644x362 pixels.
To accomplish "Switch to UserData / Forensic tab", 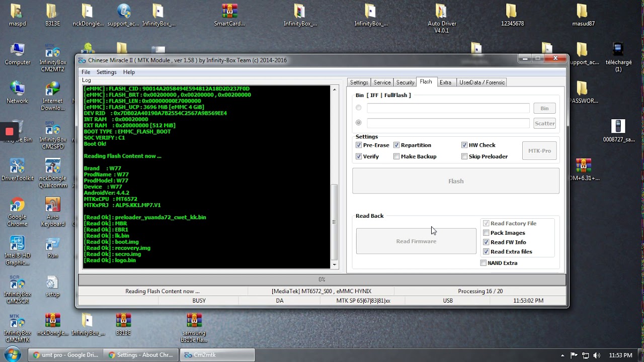I will tap(482, 82).
